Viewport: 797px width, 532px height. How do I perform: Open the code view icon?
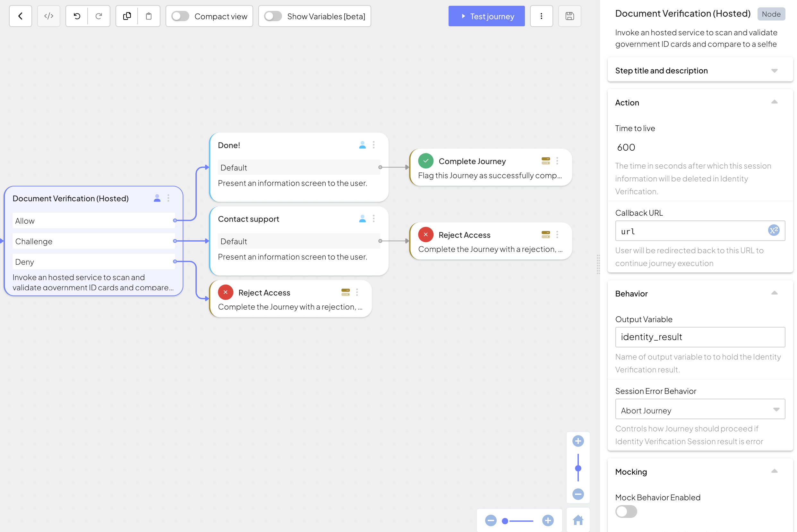coord(48,16)
